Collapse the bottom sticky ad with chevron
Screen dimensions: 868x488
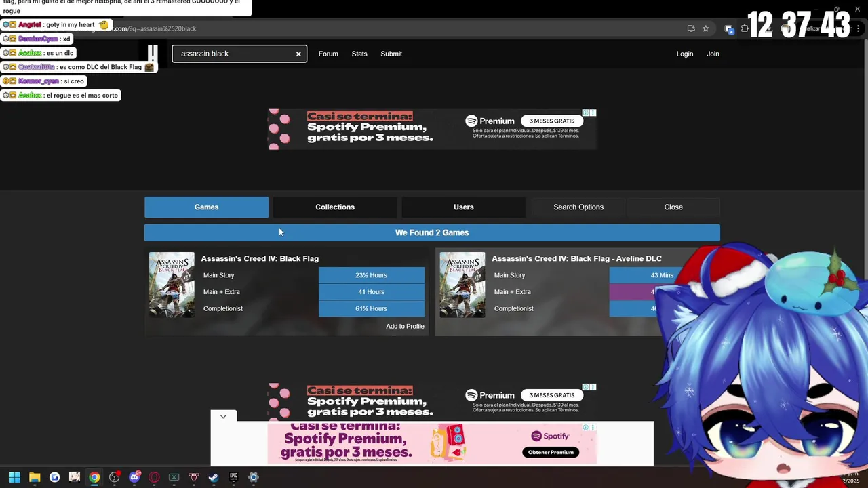click(223, 416)
